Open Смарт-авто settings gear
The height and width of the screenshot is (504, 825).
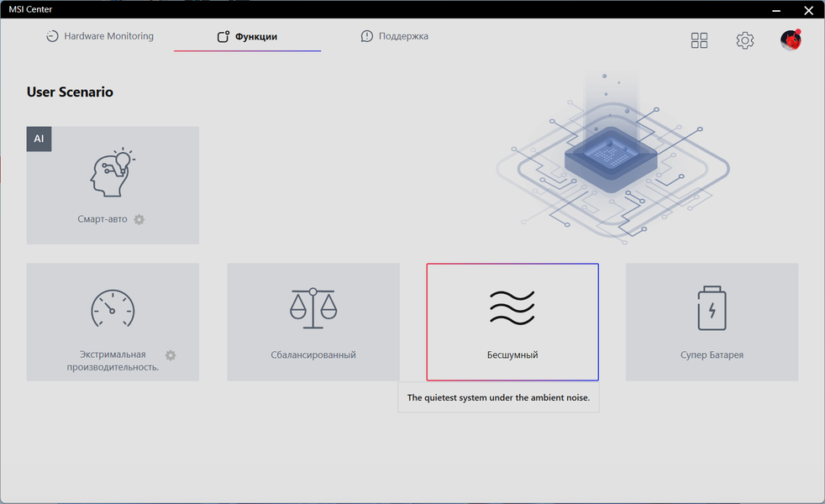coord(139,219)
